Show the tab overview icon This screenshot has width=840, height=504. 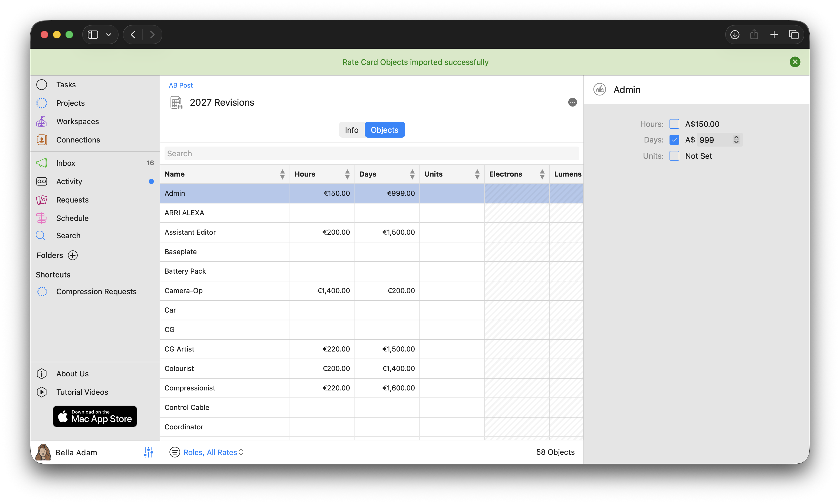tap(793, 35)
